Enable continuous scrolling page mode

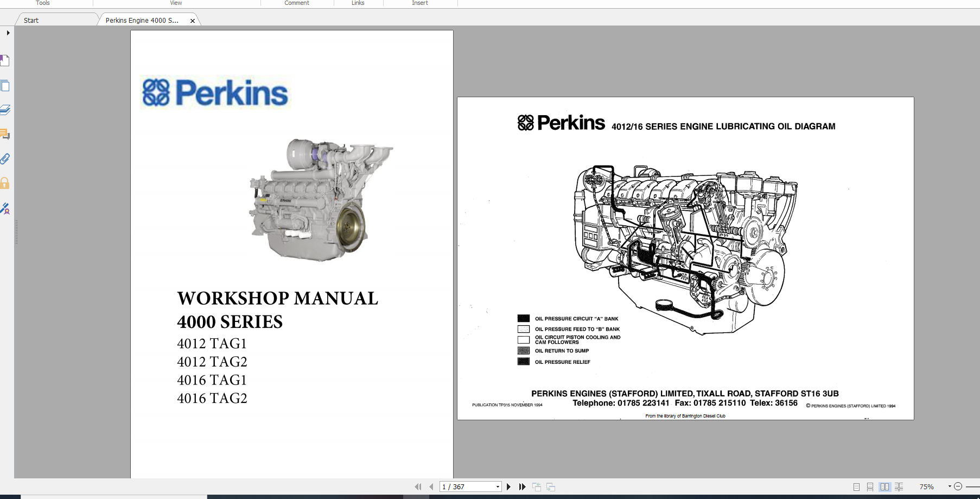pyautogui.click(x=870, y=487)
